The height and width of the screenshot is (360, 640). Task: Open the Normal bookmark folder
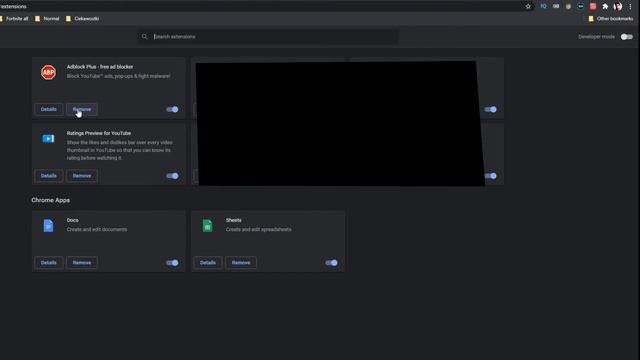pos(47,18)
